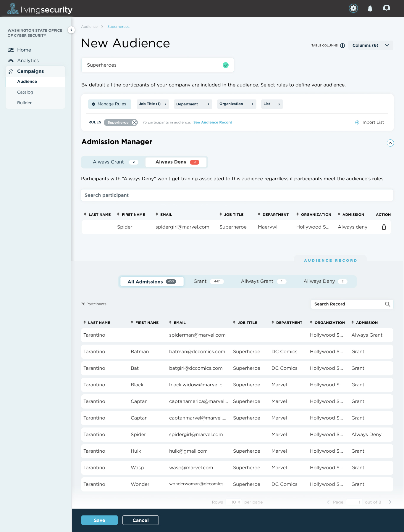Screen dimensions: 404x532
Task: Collapse the Admission Manager section
Action: pos(390,143)
